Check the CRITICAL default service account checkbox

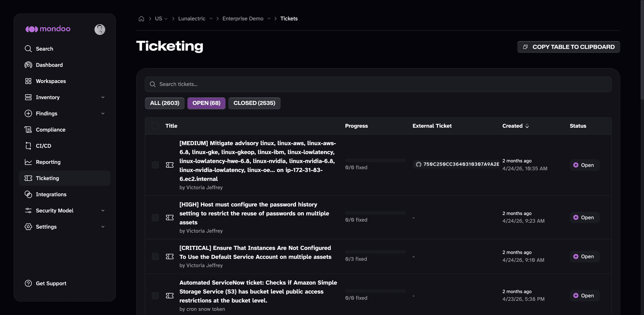click(x=155, y=257)
